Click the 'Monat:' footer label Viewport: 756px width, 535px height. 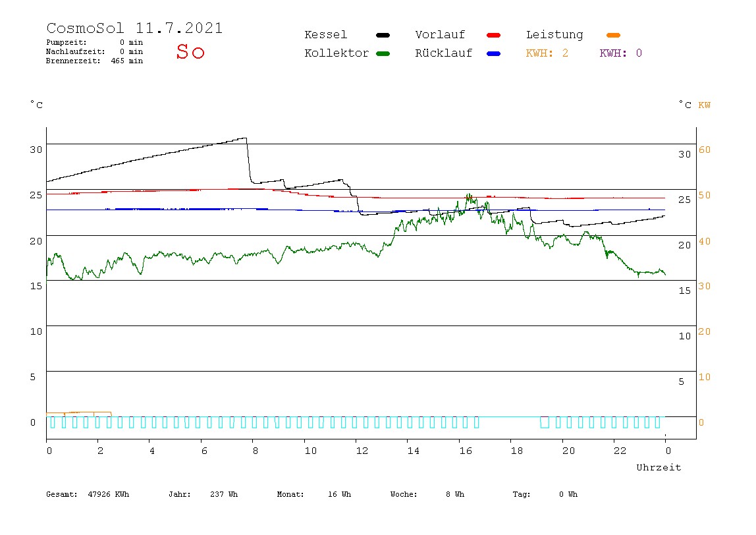(290, 494)
